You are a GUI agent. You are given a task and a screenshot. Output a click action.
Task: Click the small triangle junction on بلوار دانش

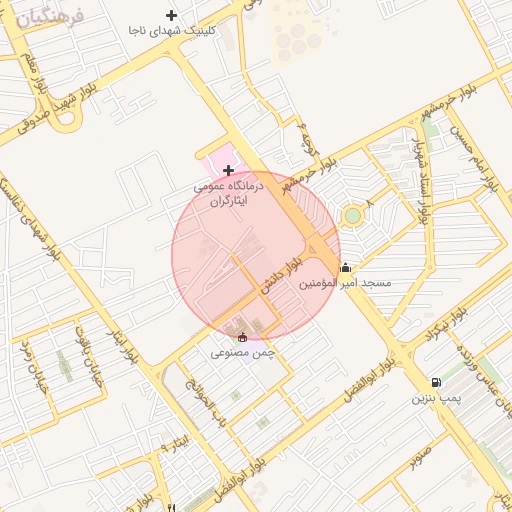[312, 249]
